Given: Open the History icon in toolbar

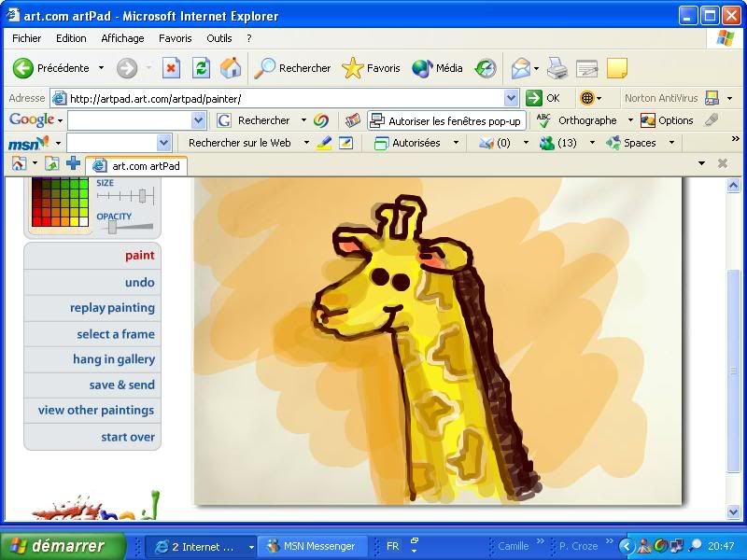Looking at the screenshot, I should (x=485, y=68).
